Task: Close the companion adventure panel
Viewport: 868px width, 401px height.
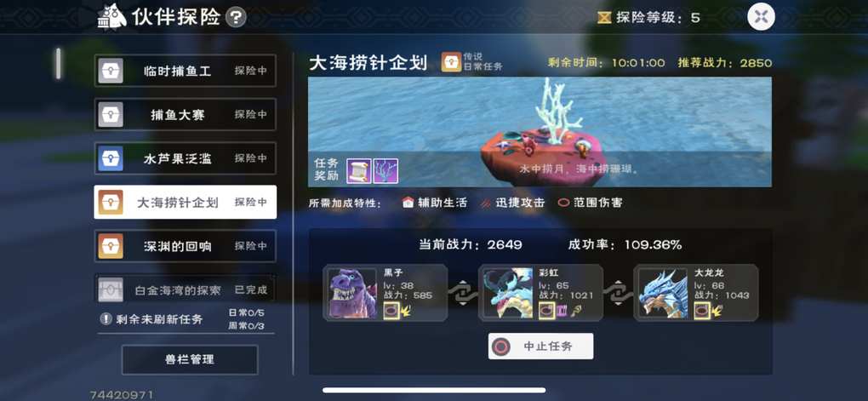Action: pyautogui.click(x=761, y=17)
